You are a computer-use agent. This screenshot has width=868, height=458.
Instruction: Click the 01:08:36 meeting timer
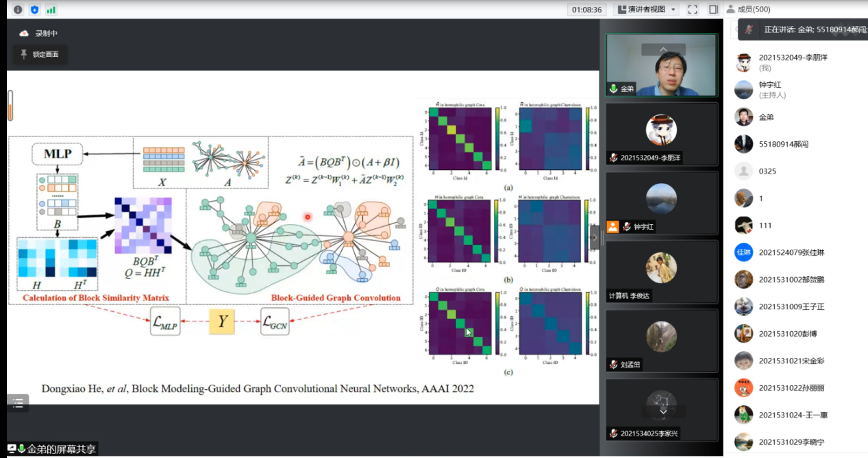coord(587,10)
